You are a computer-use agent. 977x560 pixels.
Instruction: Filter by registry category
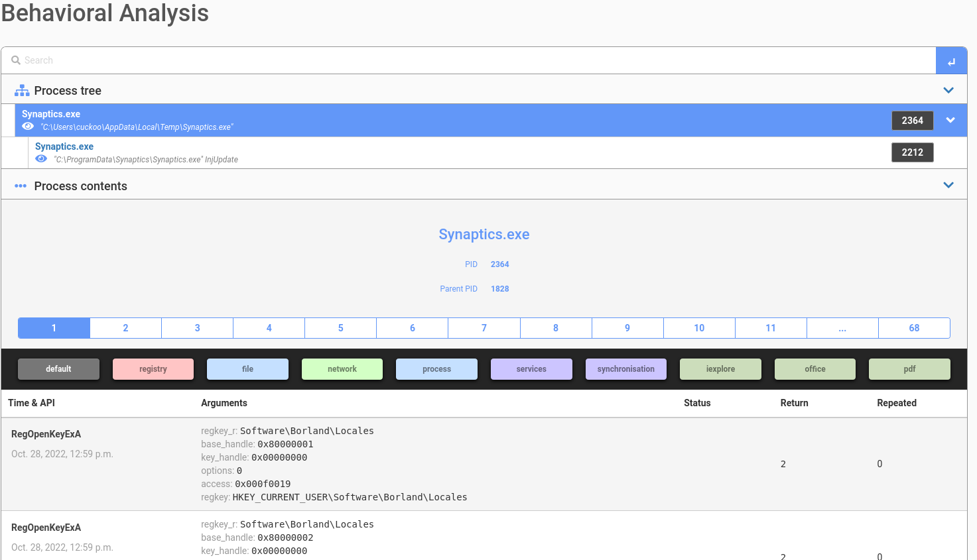153,369
